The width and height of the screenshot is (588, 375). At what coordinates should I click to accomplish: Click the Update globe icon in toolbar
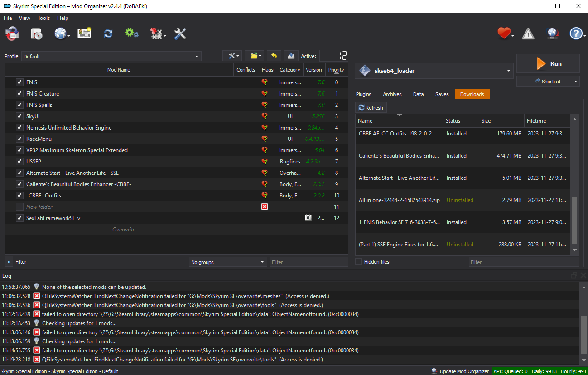pyautogui.click(x=552, y=34)
